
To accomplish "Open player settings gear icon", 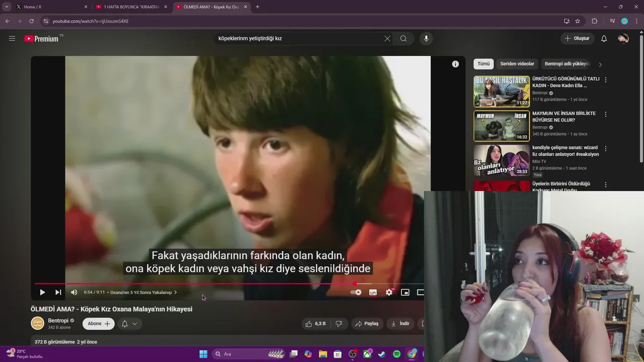I will [389, 292].
